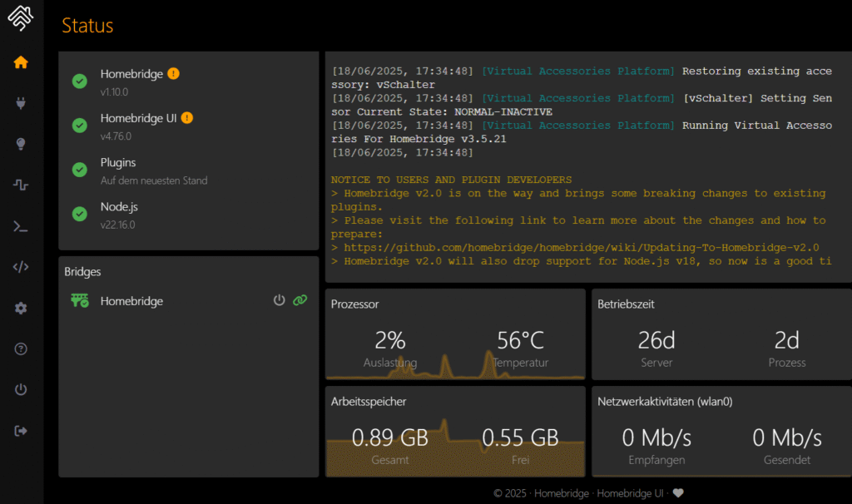Image resolution: width=852 pixels, height=504 pixels.
Task: Click the Homebridge version v1.10.0 entry
Action: click(x=114, y=91)
